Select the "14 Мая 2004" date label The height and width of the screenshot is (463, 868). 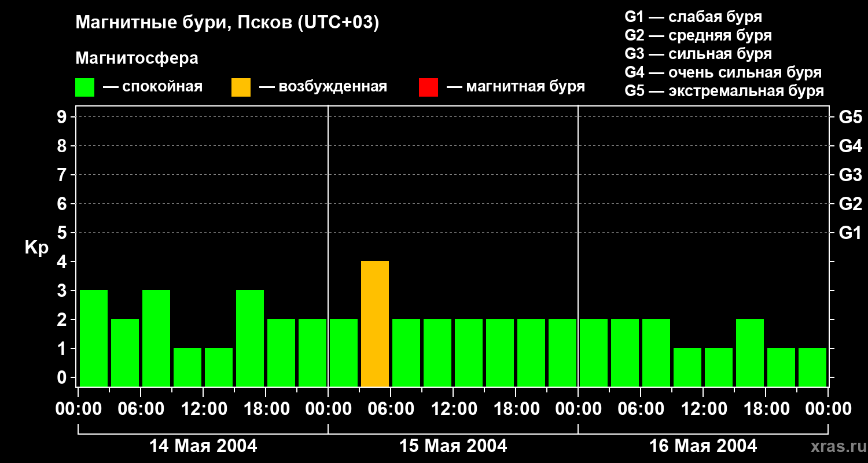(203, 446)
